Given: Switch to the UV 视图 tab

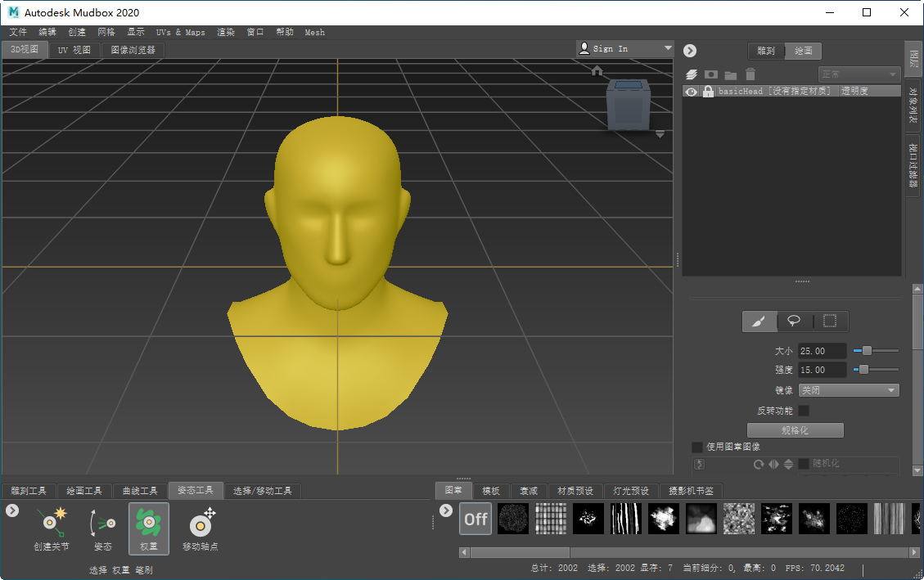Looking at the screenshot, I should [74, 50].
